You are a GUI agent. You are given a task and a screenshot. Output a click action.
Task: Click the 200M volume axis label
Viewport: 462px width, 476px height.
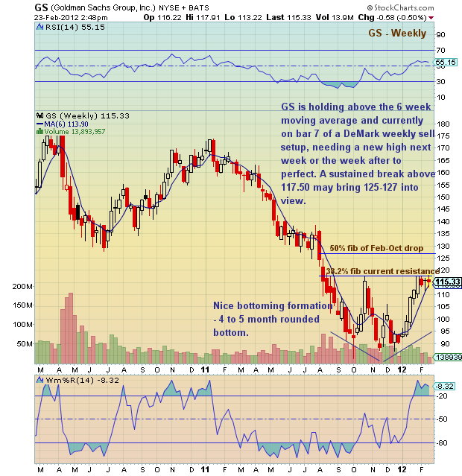tap(23, 286)
